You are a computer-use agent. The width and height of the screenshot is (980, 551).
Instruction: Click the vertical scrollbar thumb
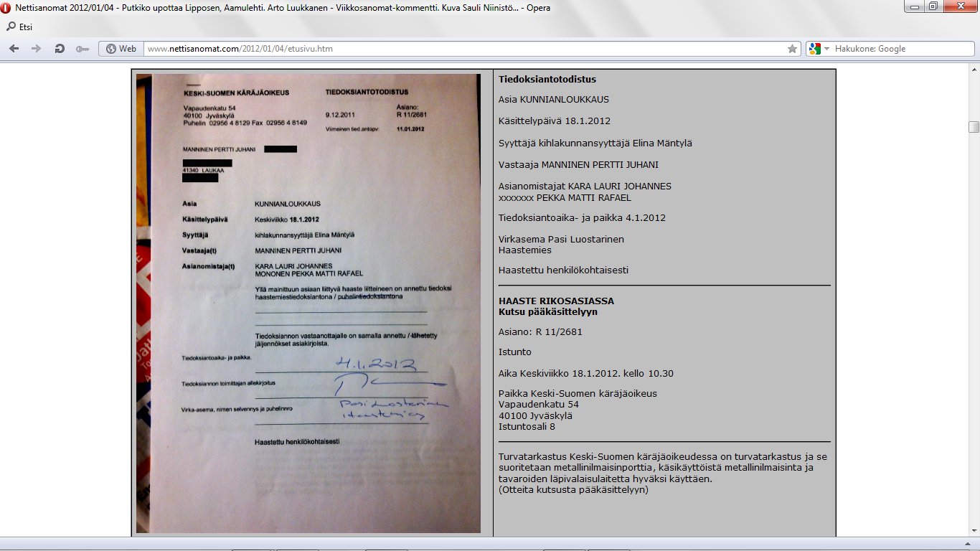coord(974,127)
